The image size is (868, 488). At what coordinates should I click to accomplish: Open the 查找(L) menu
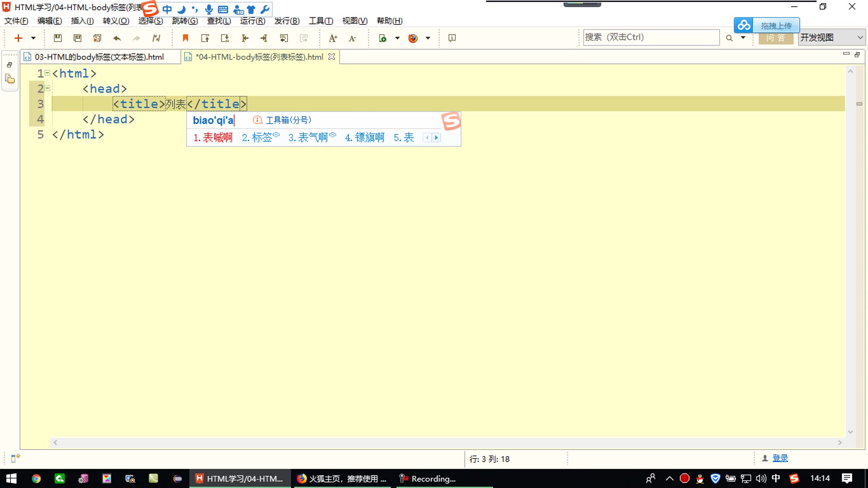[219, 21]
